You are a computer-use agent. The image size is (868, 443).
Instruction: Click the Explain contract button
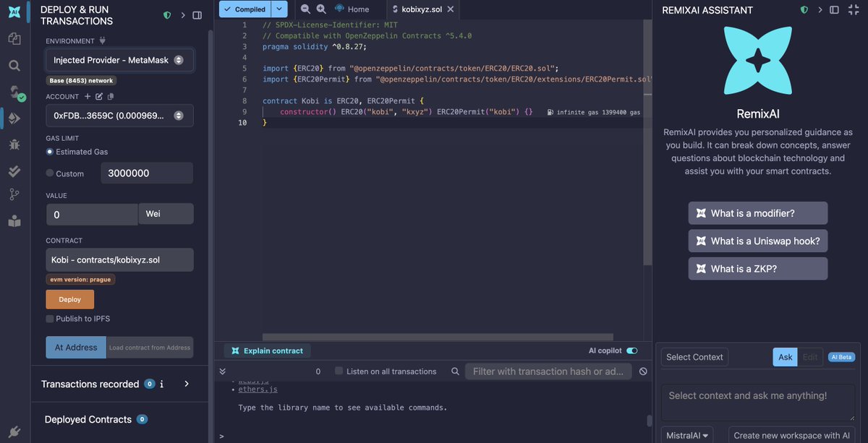click(268, 351)
